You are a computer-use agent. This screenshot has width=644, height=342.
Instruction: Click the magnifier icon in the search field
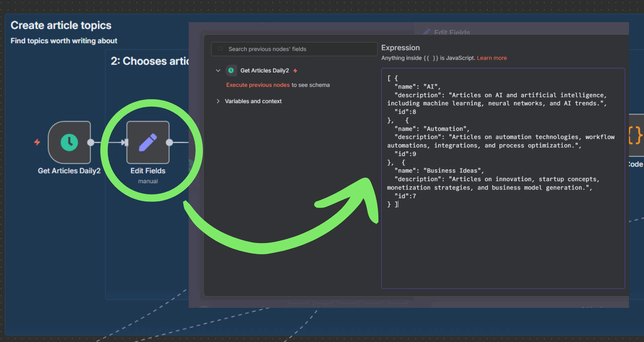coord(221,49)
